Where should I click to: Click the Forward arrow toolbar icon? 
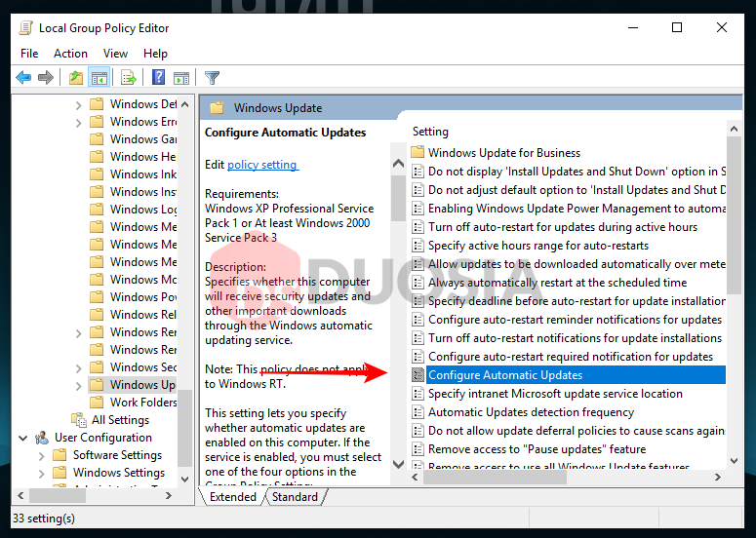click(x=46, y=77)
